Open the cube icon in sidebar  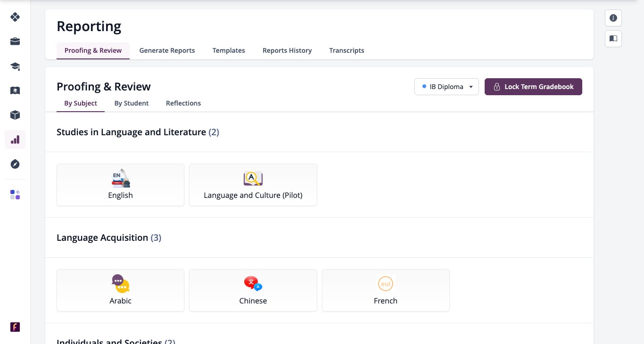click(15, 115)
